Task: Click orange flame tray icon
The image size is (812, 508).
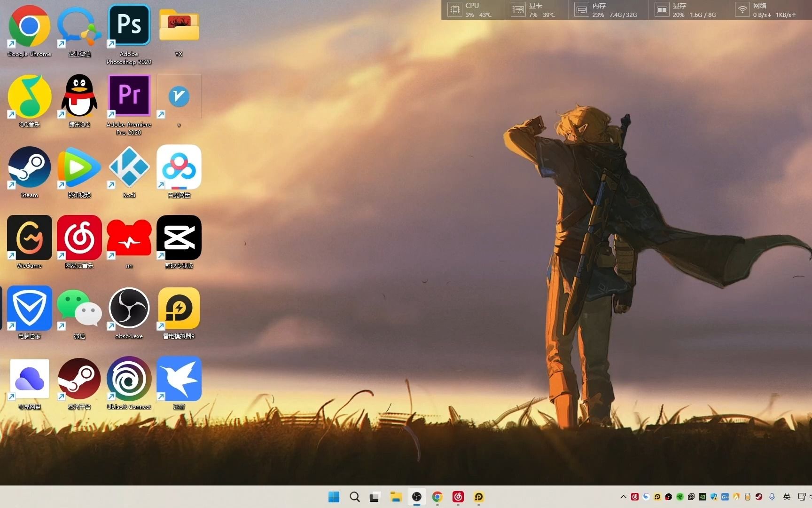Action: tap(736, 497)
